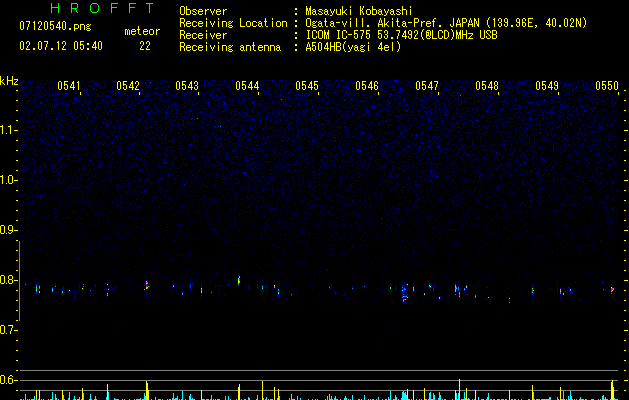Screen dimensions: 629x400
Task: Click the 0.6 kHz axis label
Action: [x=8, y=380]
